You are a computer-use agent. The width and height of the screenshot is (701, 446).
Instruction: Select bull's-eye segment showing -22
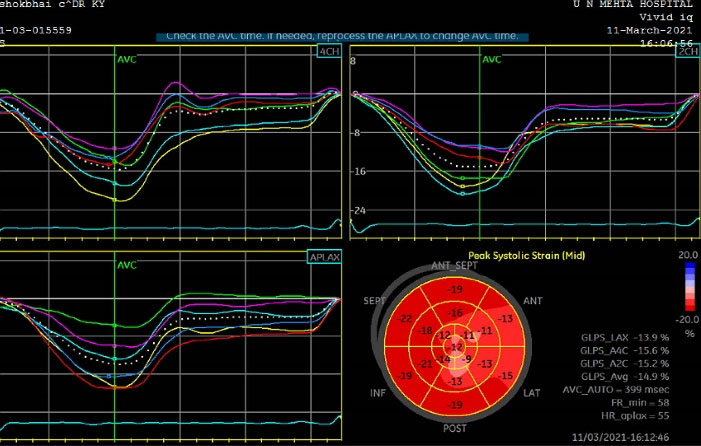click(x=406, y=318)
